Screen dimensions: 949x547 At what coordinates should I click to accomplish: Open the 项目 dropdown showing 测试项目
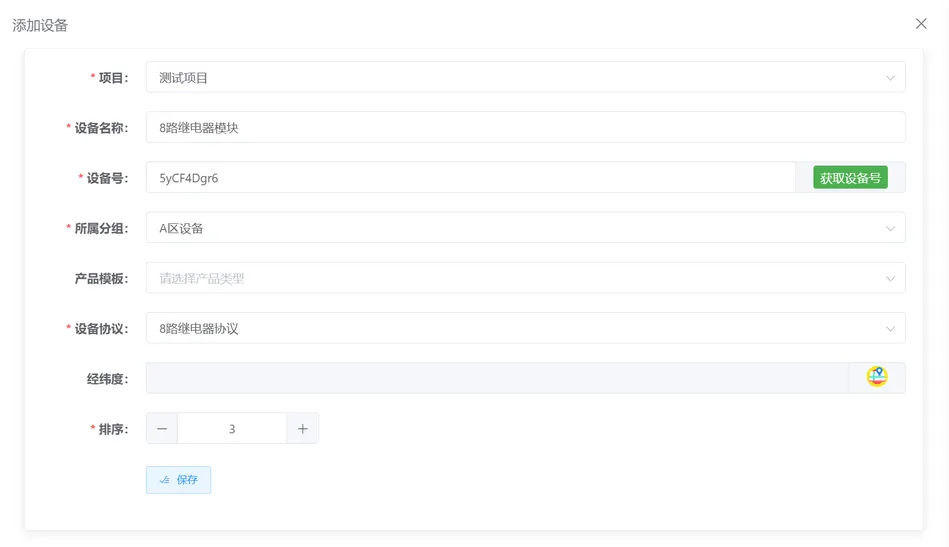coord(525,77)
